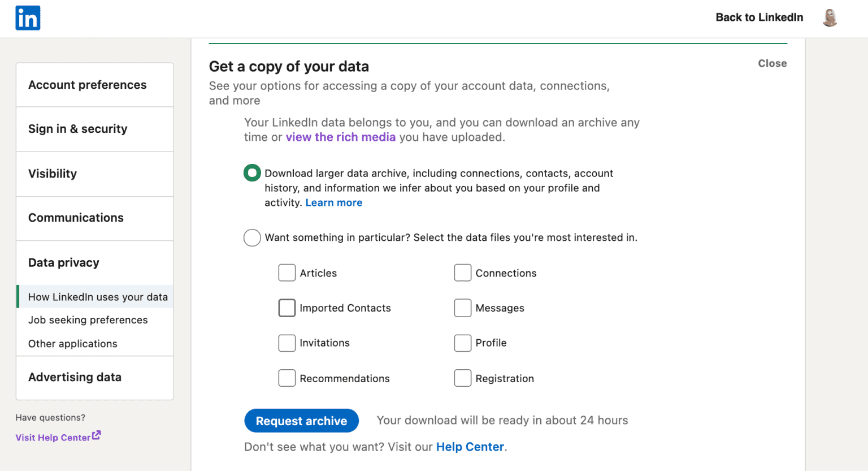The image size is (868, 471).
Task: Open the Visibility settings section
Action: [53, 174]
